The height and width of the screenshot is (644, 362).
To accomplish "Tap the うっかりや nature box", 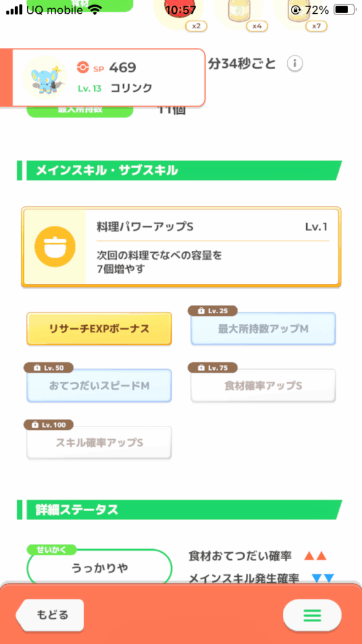I will tap(99, 567).
